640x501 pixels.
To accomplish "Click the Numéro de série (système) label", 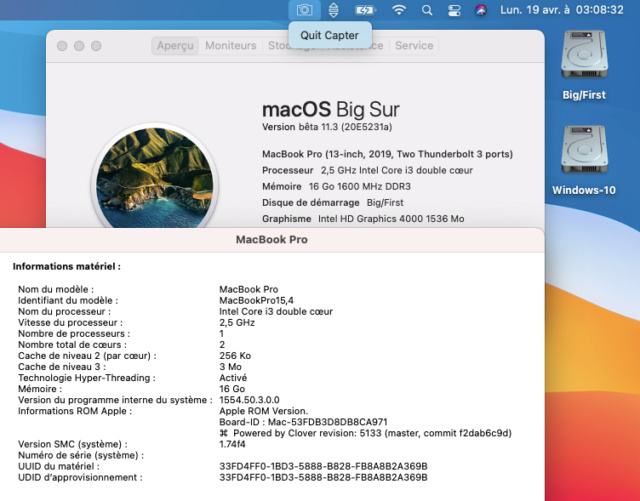I will (81, 455).
